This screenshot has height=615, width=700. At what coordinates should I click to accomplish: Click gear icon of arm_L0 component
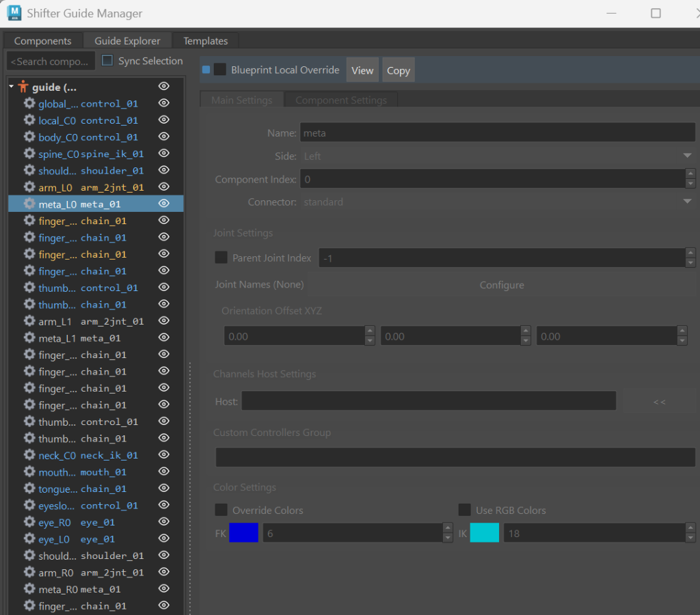(29, 187)
